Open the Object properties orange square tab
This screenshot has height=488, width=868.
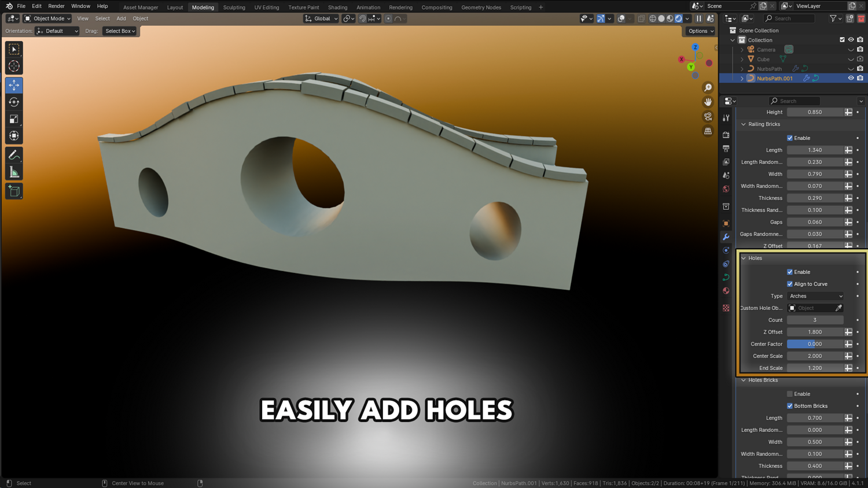click(726, 223)
